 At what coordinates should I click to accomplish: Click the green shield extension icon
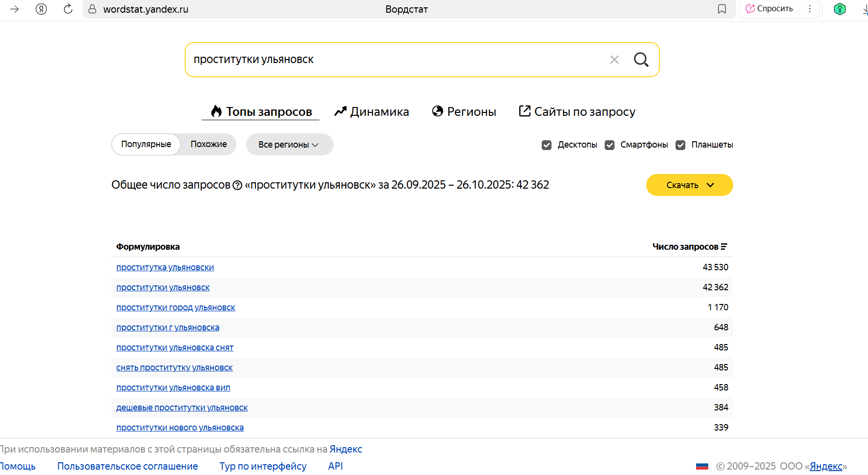point(839,9)
